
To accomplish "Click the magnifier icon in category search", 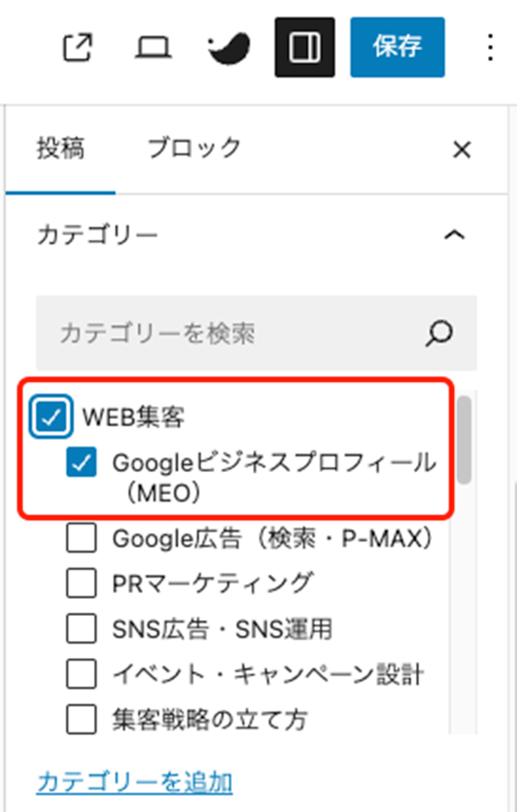I will tap(439, 333).
